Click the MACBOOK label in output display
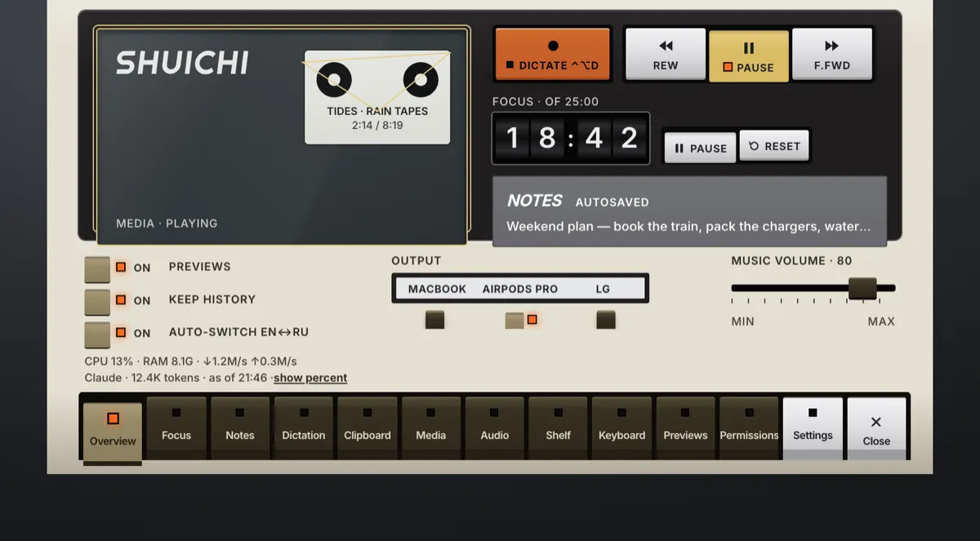Viewport: 980px width, 541px height. click(437, 289)
